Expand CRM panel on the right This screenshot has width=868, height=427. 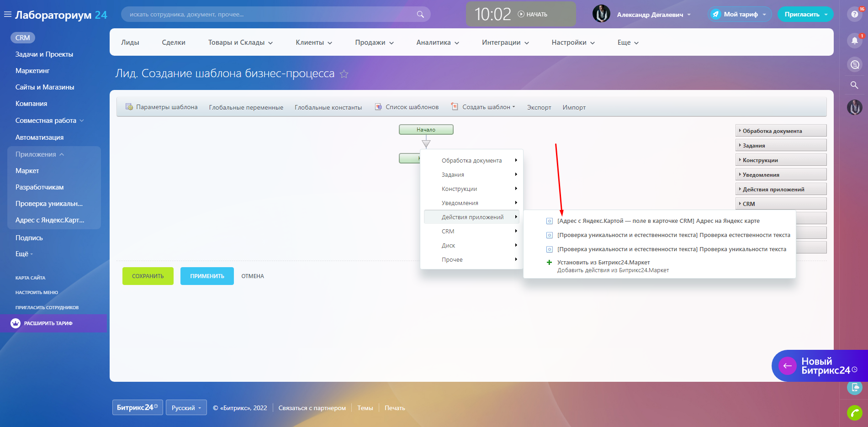coord(781,204)
